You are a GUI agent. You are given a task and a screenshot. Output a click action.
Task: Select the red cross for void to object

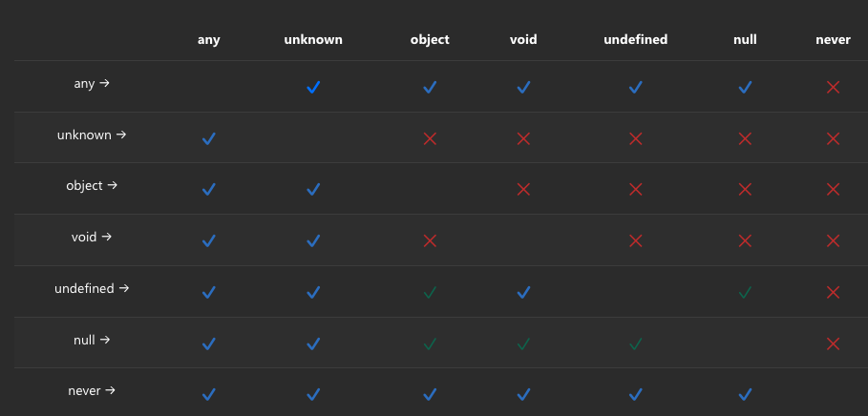[x=430, y=240]
